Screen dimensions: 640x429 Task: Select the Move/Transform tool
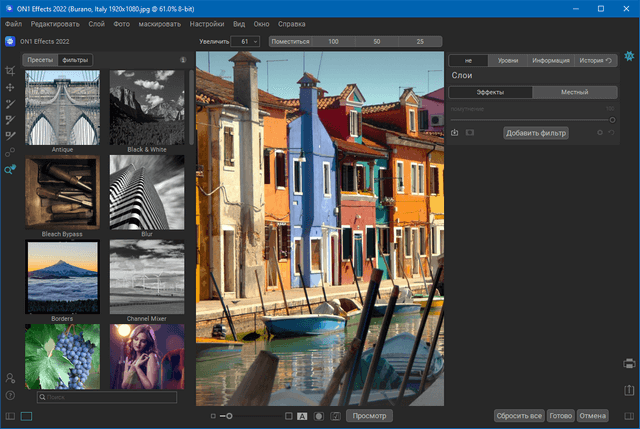coord(10,87)
